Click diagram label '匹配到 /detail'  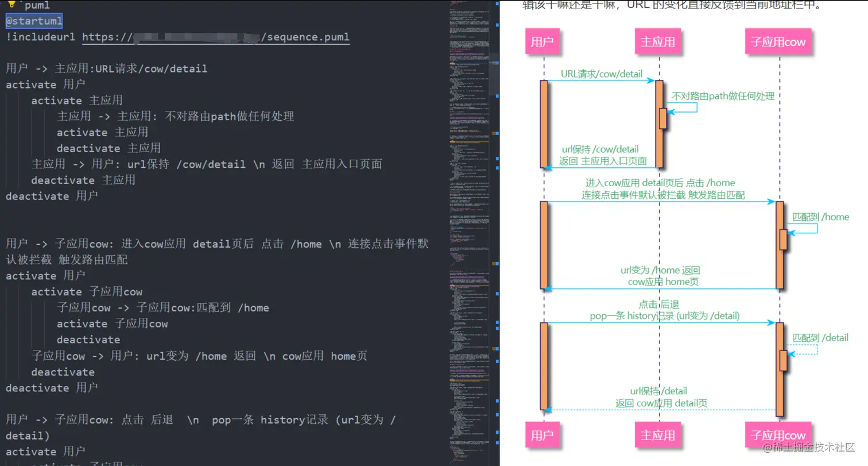[x=820, y=337]
